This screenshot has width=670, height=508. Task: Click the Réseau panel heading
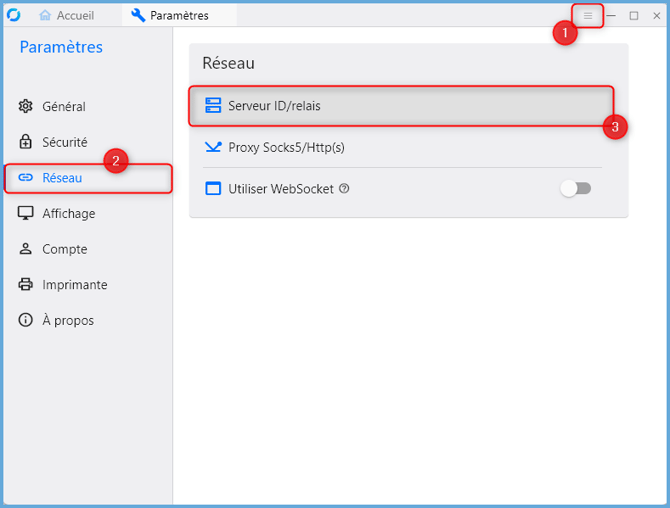pos(229,63)
